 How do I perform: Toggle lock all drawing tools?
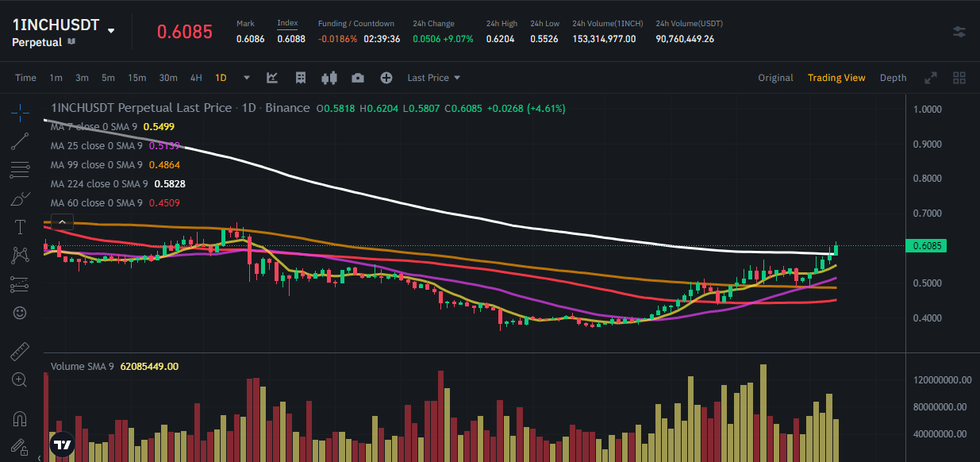[x=20, y=446]
